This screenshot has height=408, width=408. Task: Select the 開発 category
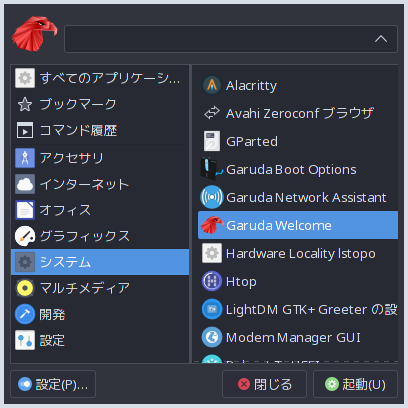[100, 314]
